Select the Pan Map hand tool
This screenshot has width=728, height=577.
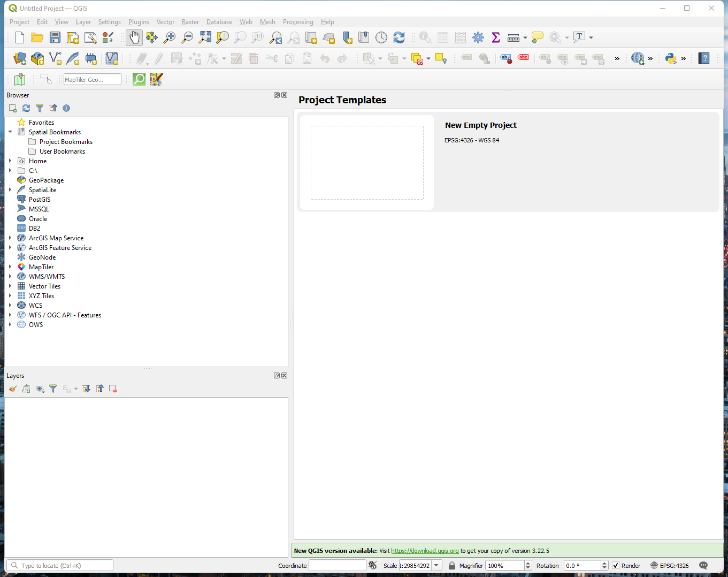point(134,37)
